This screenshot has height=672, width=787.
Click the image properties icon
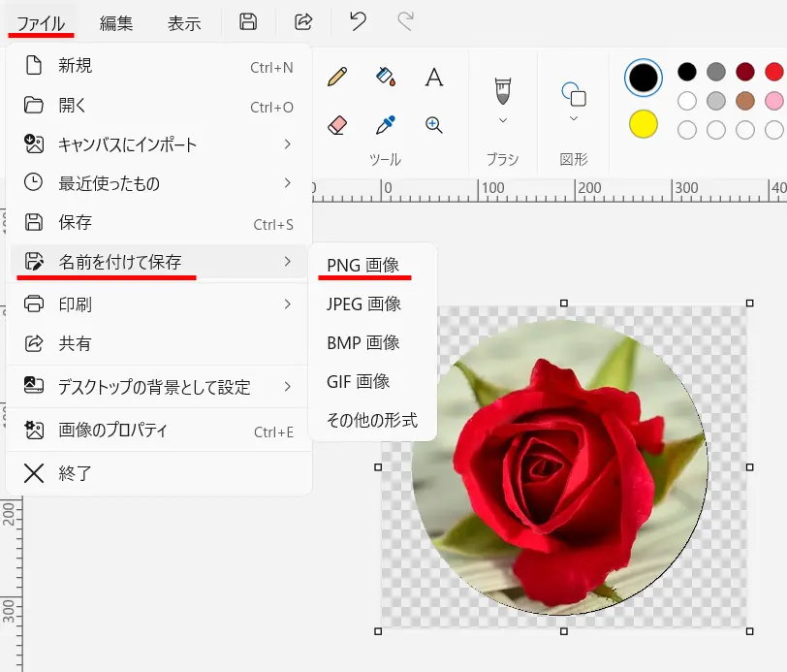click(34, 430)
